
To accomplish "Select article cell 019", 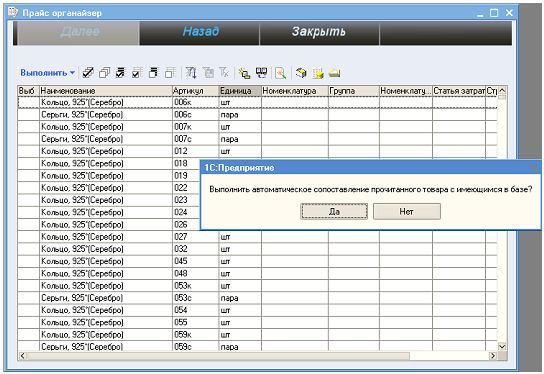I will [186, 176].
